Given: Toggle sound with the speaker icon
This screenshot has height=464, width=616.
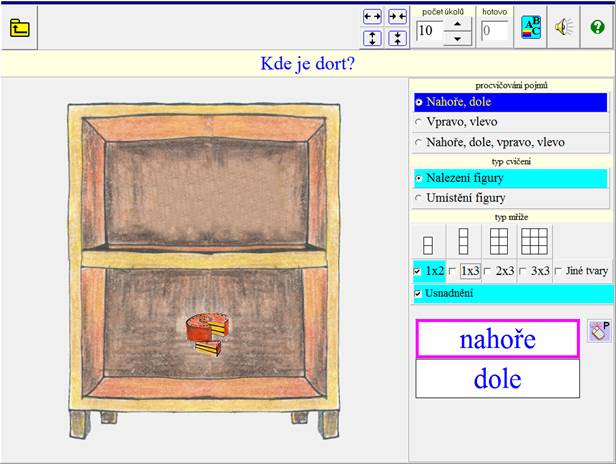Looking at the screenshot, I should coord(565,28).
